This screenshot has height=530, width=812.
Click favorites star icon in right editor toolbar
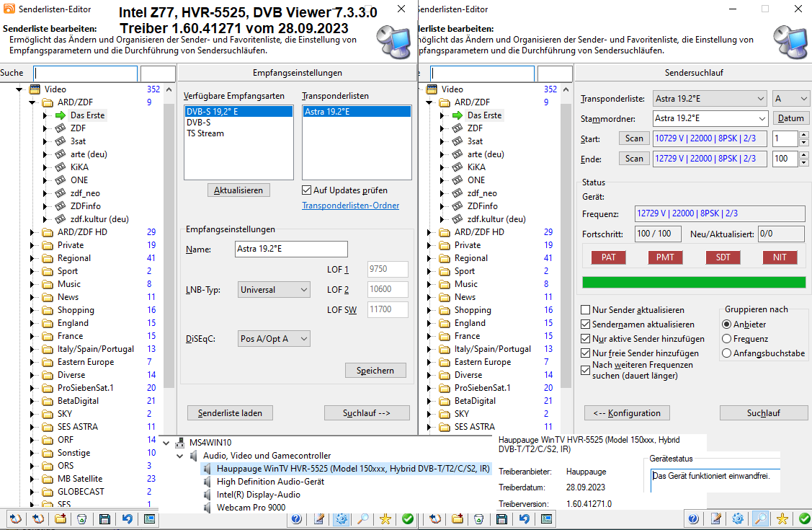782,518
